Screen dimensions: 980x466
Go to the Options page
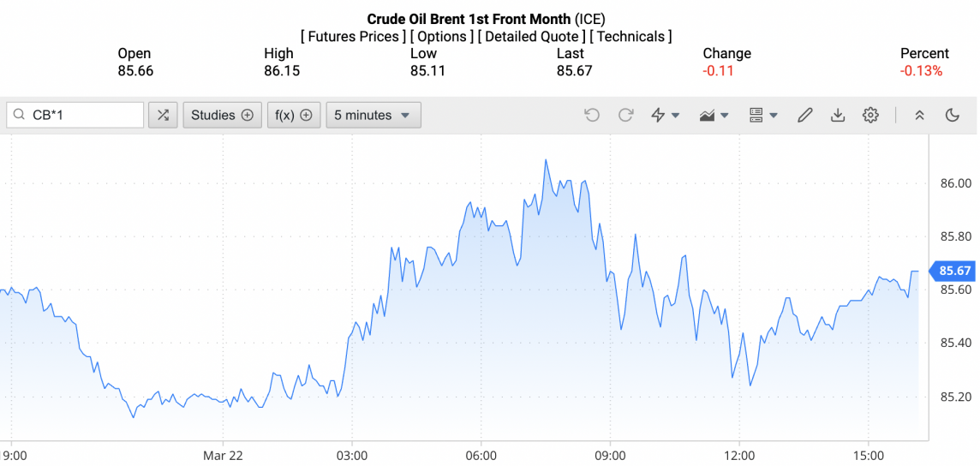[x=441, y=36]
